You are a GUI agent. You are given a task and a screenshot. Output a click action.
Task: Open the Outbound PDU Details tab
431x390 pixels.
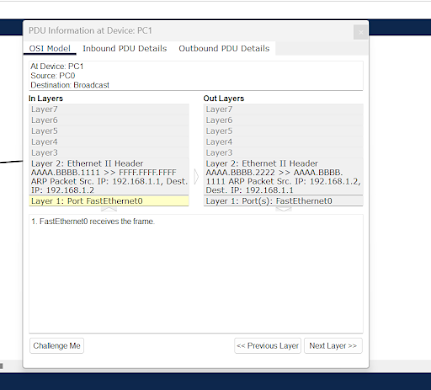(224, 48)
